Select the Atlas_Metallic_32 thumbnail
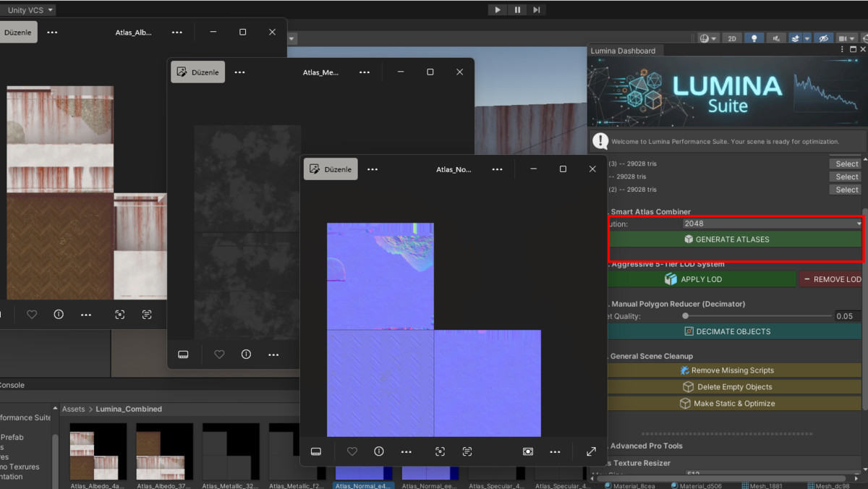This screenshot has width=868, height=489. (x=231, y=452)
